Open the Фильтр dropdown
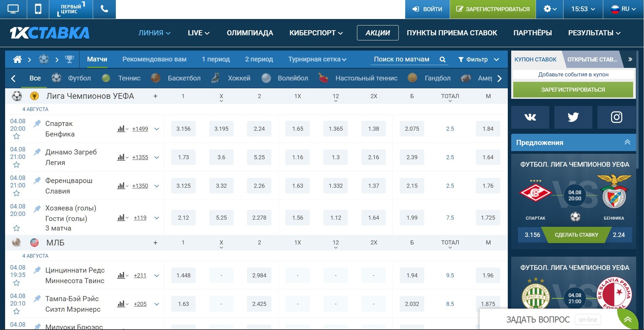The height and width of the screenshot is (330, 644). pos(479,59)
